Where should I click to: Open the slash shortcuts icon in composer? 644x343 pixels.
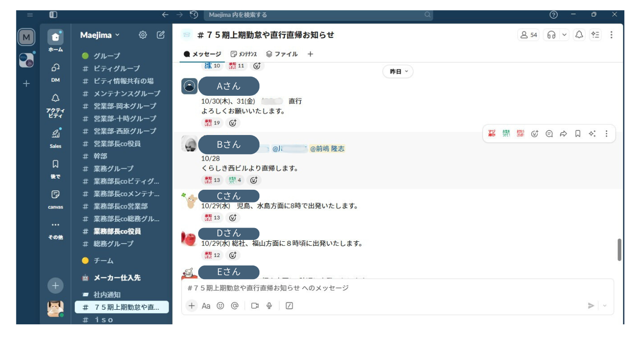click(289, 306)
